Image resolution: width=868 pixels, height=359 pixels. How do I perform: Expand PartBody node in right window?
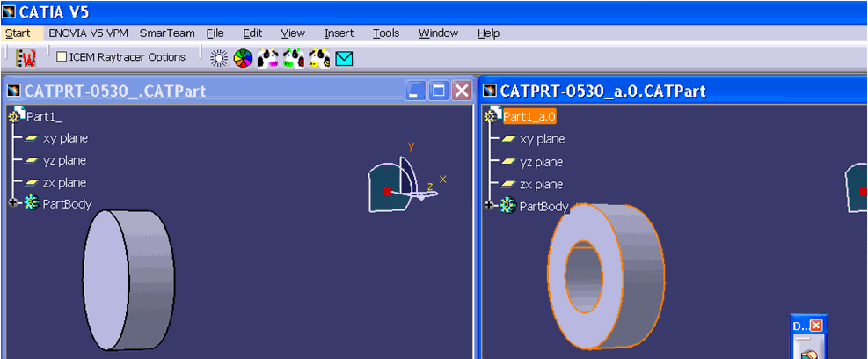(489, 206)
